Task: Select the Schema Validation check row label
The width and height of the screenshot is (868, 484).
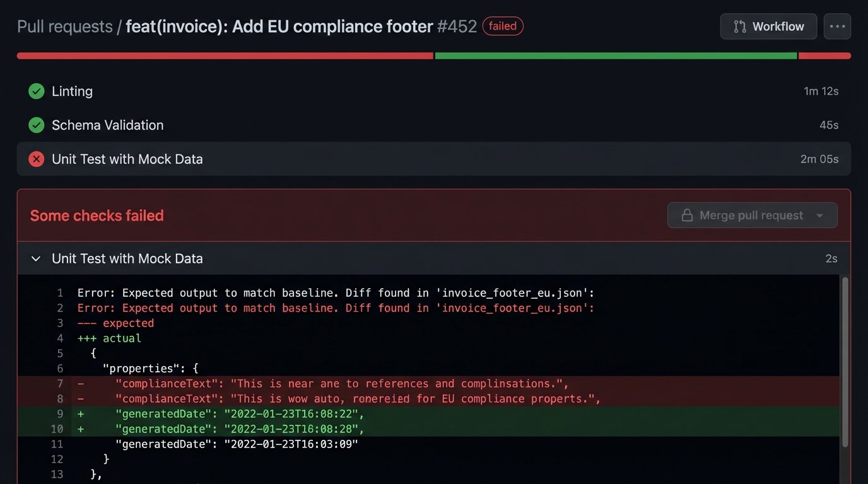Action: 107,125
